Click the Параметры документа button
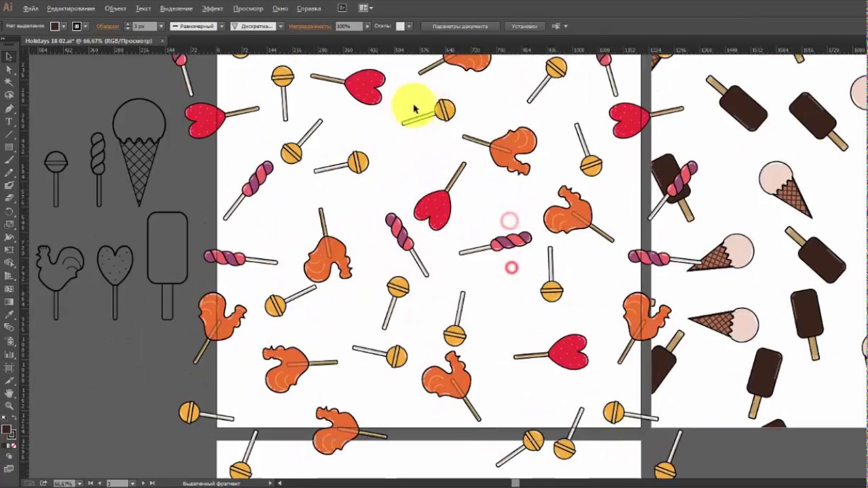The width and height of the screenshot is (868, 488). (460, 26)
